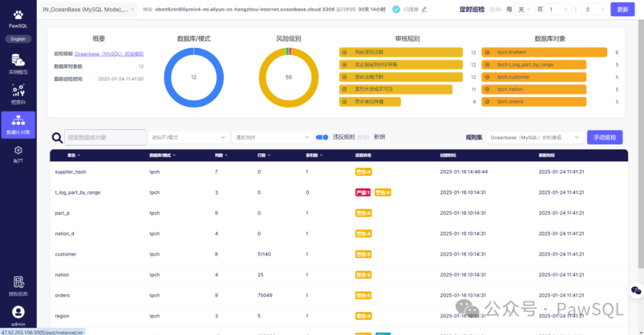Click the red segment of risk donut
This screenshot has width=644, height=335.
click(x=290, y=51)
